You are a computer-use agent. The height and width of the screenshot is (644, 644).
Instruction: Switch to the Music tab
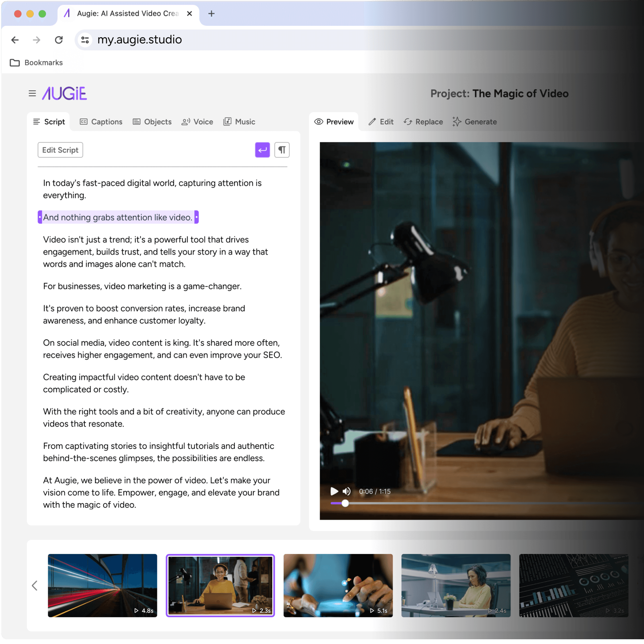point(239,122)
